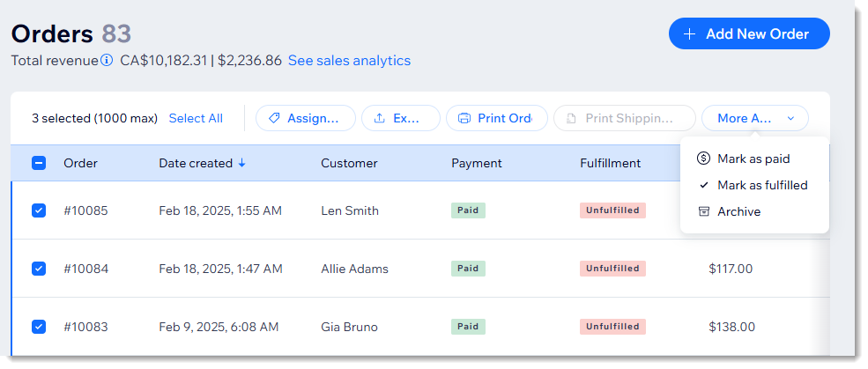
Task: Click the Unfulfilled badge for order #10085
Action: click(x=612, y=210)
